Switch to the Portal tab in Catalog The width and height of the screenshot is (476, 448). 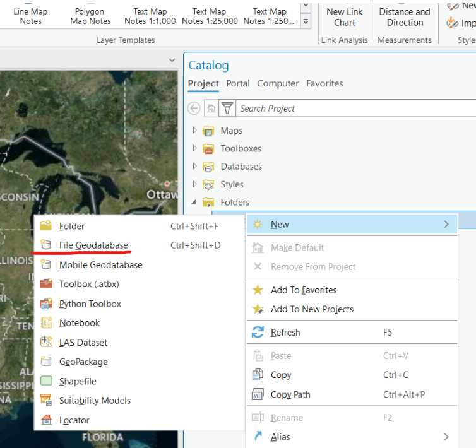click(x=238, y=83)
